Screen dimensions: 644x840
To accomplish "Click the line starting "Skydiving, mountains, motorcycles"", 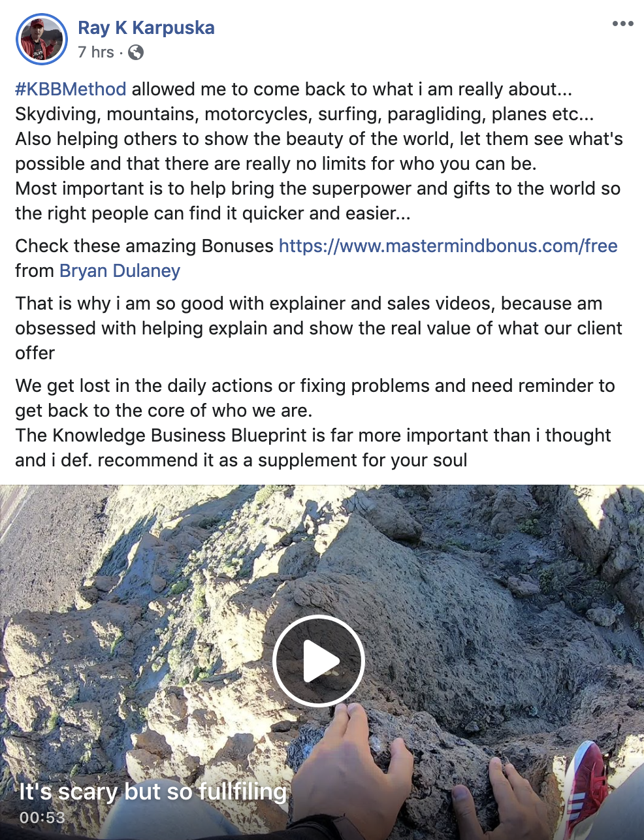I will pos(304,114).
